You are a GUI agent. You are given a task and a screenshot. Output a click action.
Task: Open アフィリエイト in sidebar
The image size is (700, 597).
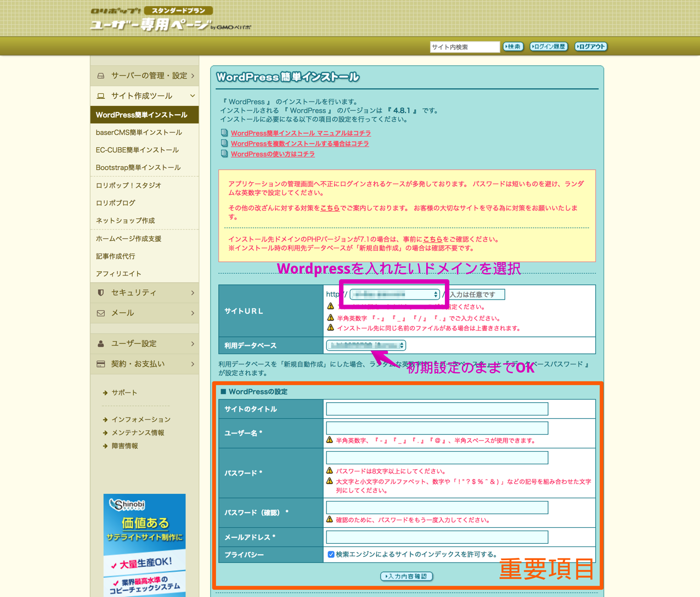coord(145,274)
